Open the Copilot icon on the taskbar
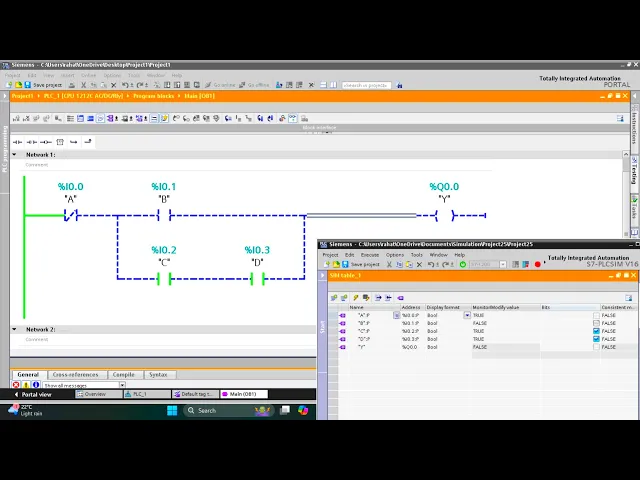This screenshot has height=480, width=640. (x=303, y=410)
